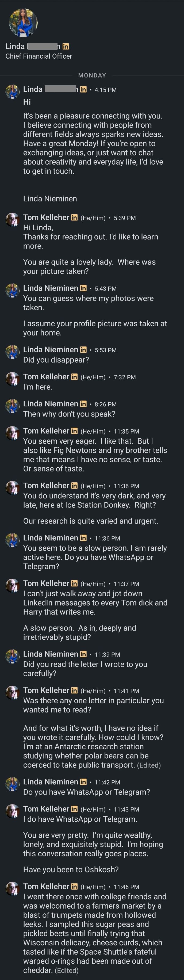184x980 pixels.
Task: Open Linda Nieminen's name on 11:42 PM message
Action: pos(51,782)
